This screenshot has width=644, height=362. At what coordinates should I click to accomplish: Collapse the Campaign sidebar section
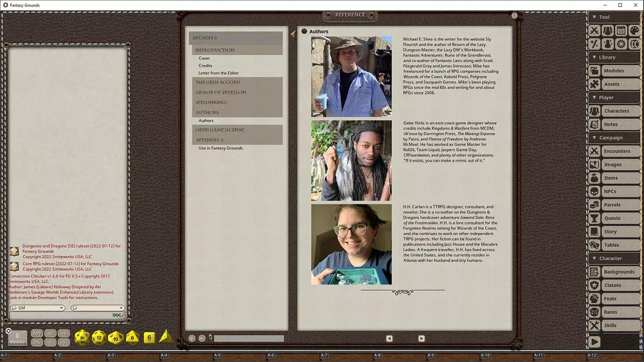coord(614,138)
